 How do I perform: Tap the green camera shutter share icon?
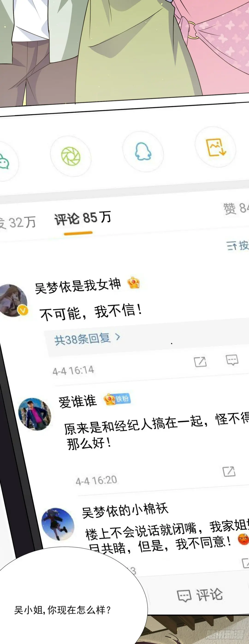pyautogui.click(x=71, y=156)
